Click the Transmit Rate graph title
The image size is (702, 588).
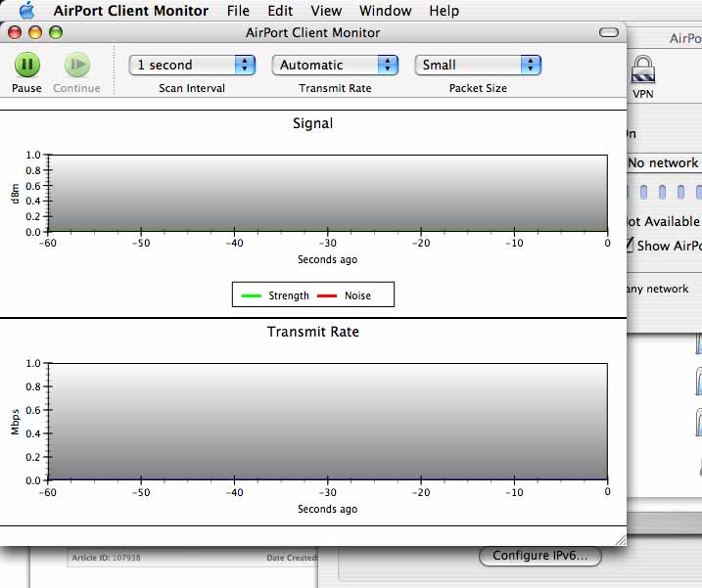click(x=313, y=332)
